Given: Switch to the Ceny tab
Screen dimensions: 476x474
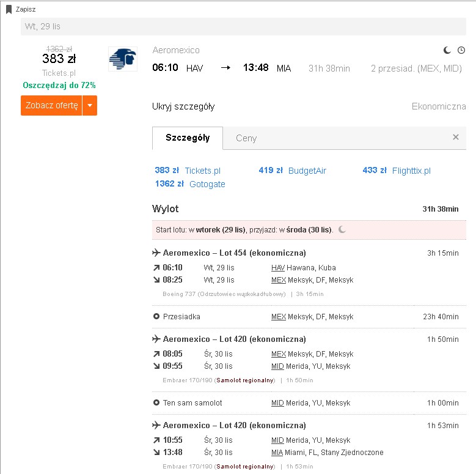Looking at the screenshot, I should click(x=246, y=138).
